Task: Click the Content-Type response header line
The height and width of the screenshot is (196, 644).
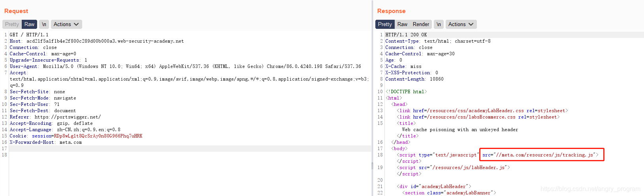Action: tap(438, 41)
